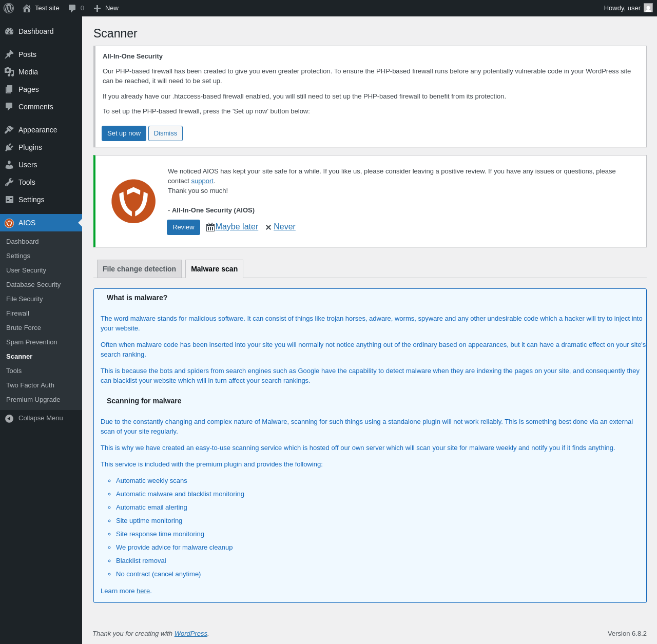The image size is (657, 644).
Task: Open Posts menu in sidebar
Action: click(41, 54)
